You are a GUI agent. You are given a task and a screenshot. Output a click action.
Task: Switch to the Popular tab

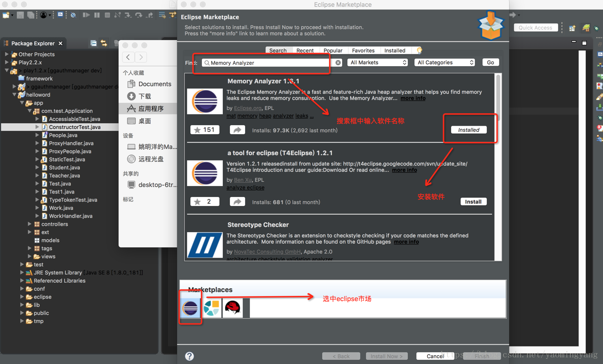333,50
